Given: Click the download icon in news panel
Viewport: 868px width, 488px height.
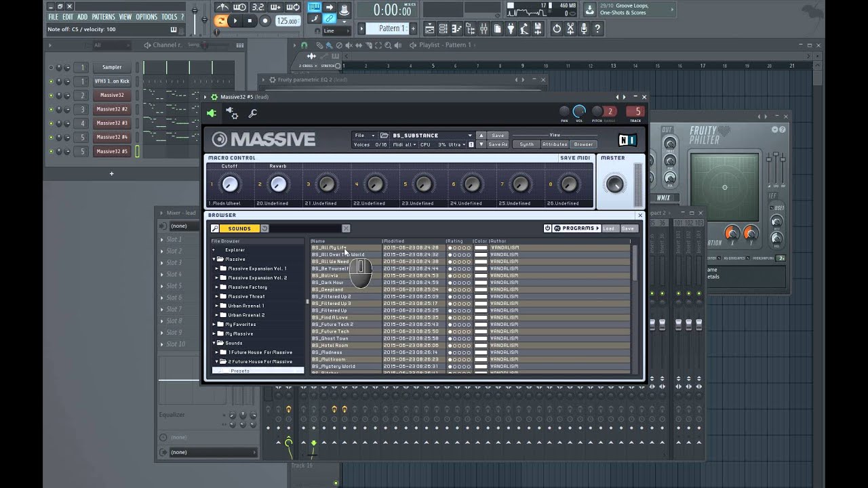Looking at the screenshot, I should pos(589,9).
